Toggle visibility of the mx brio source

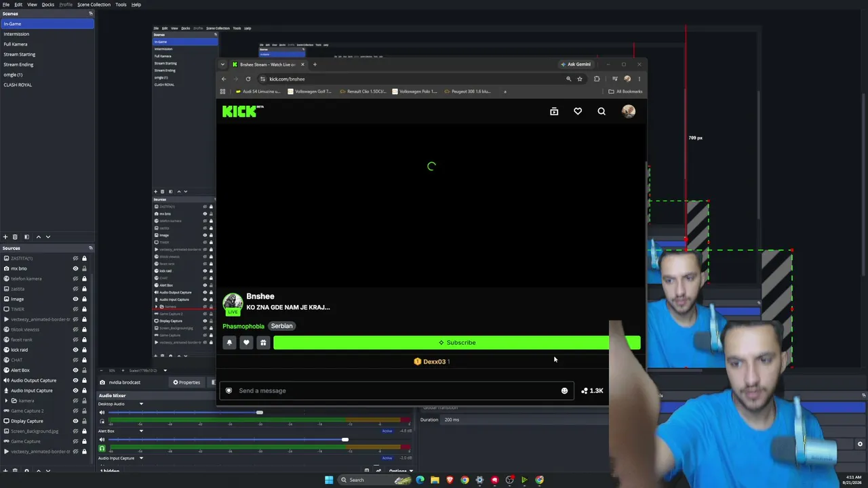[x=75, y=268]
